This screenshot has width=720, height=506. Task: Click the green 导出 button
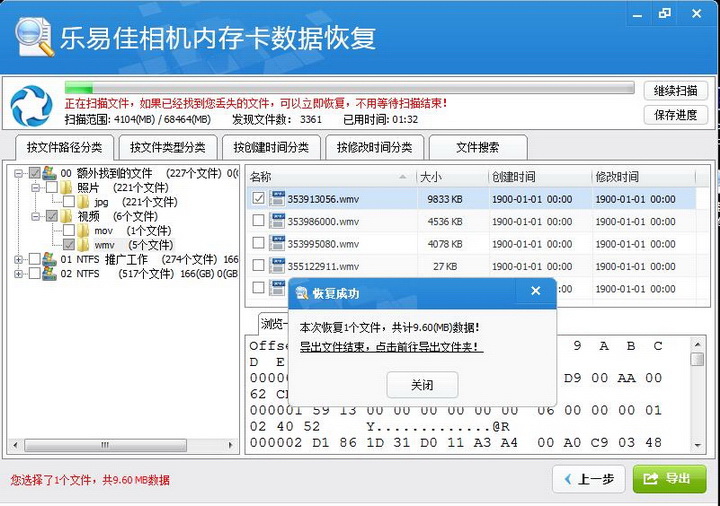tap(669, 479)
